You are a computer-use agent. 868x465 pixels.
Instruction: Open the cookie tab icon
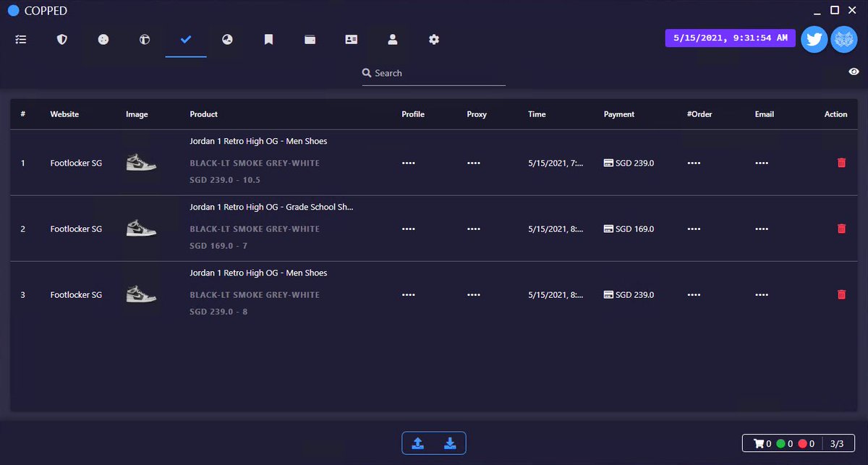(x=103, y=40)
